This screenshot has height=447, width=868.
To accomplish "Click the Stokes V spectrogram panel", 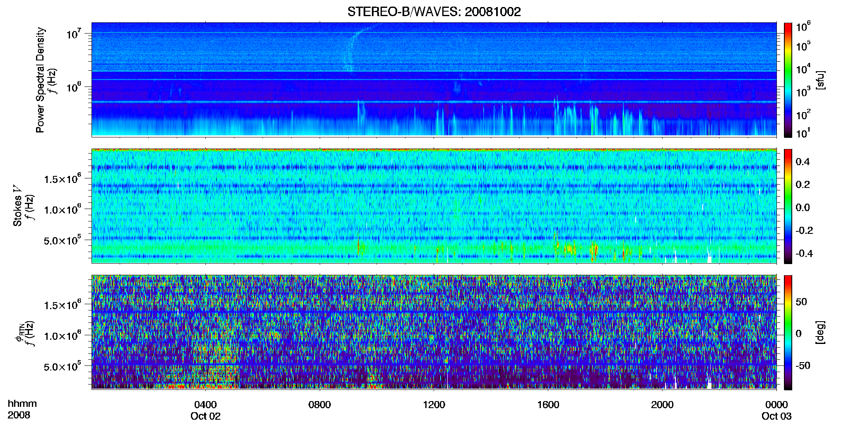I will 434,206.
